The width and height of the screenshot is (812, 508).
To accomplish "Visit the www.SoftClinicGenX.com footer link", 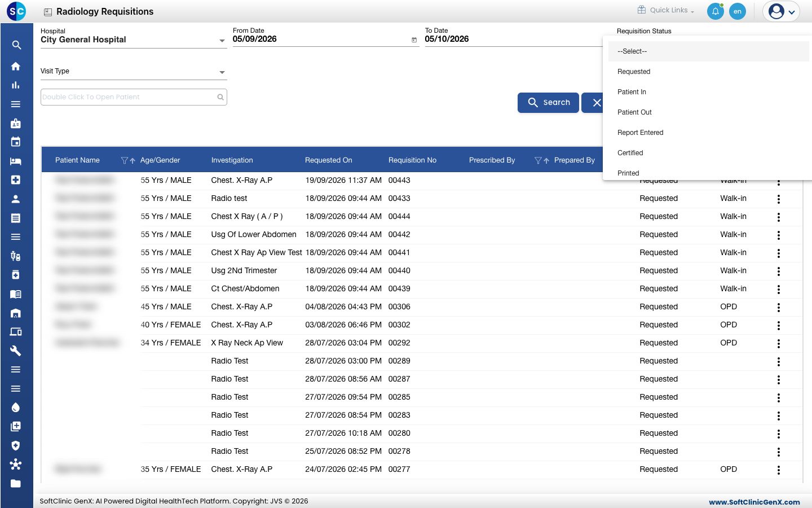I will pos(754,502).
